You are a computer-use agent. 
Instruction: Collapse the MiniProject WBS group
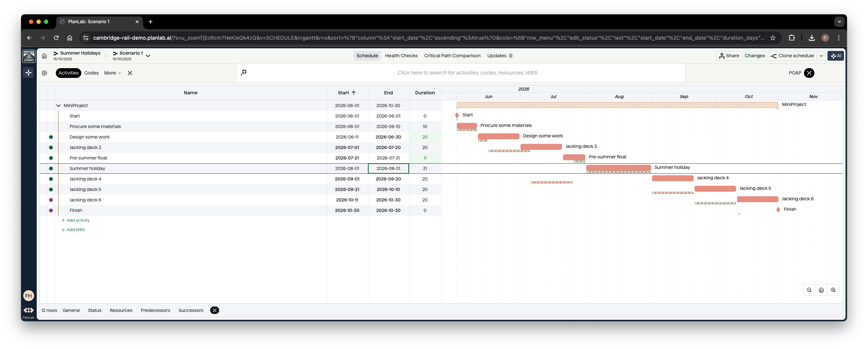pos(58,106)
